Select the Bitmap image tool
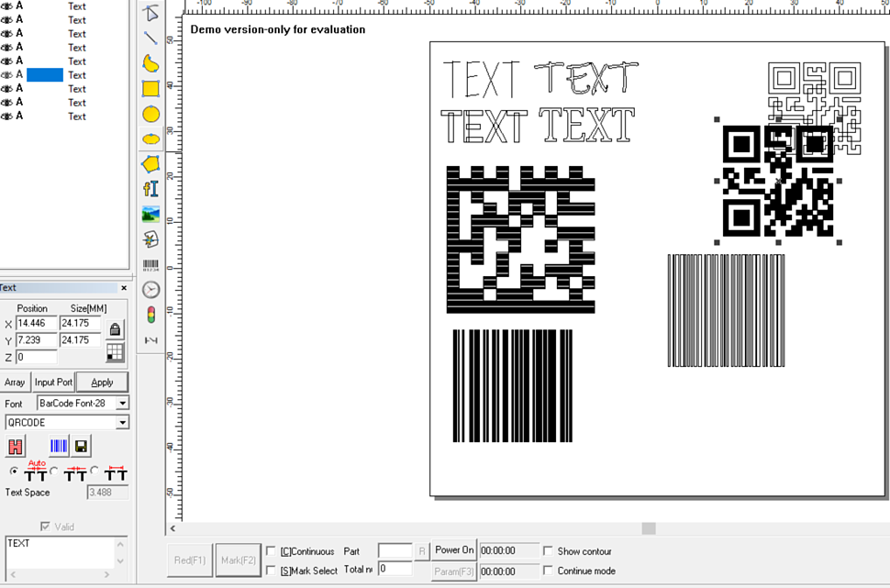The width and height of the screenshot is (890, 588). pos(150,214)
